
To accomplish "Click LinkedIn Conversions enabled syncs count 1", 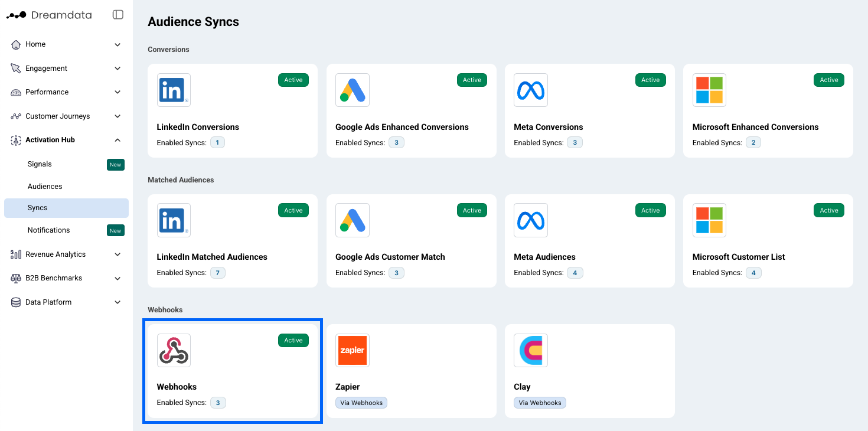I will (218, 142).
